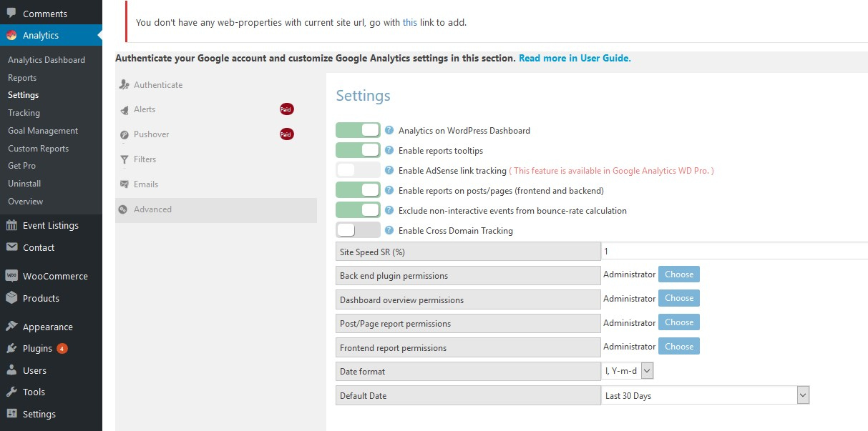Disable Analytics on WordPress Dashboard toggle

358,130
